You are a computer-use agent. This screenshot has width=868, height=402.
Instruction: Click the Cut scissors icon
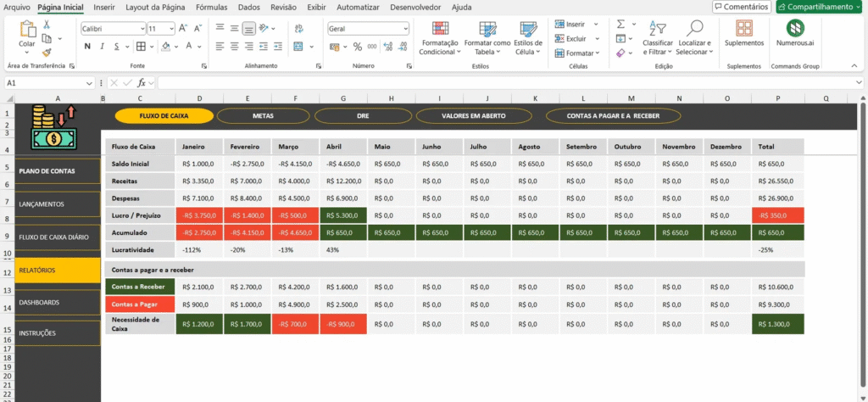click(47, 25)
